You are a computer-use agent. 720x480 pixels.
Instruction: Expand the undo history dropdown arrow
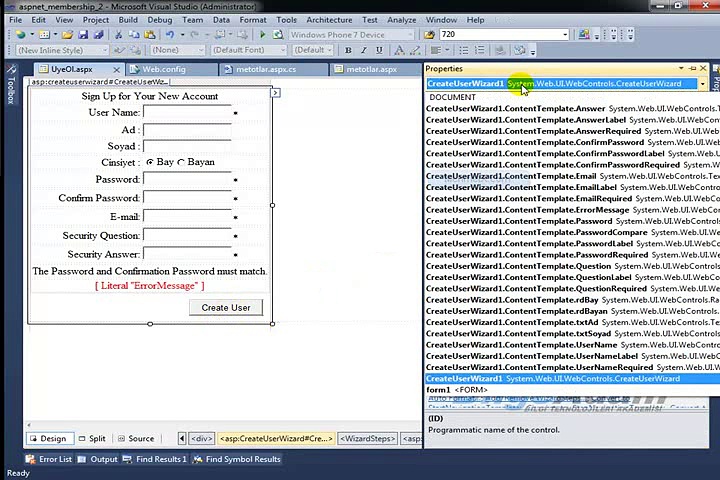(182, 34)
